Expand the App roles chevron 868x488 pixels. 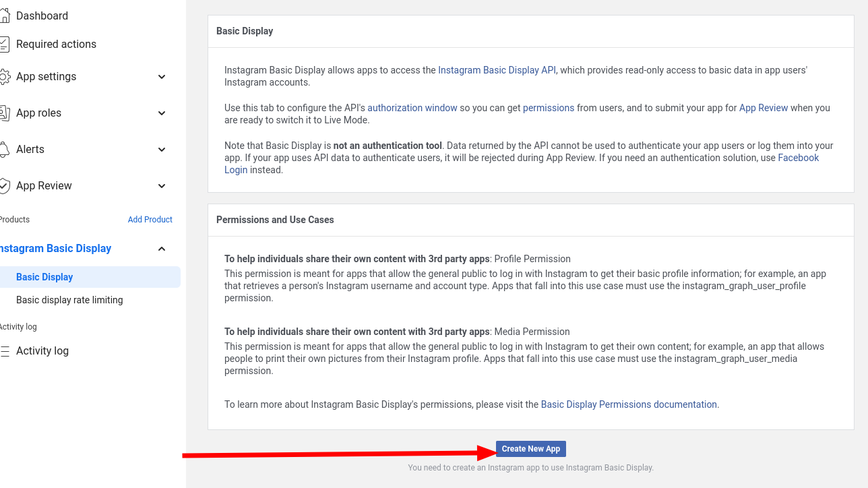point(162,113)
